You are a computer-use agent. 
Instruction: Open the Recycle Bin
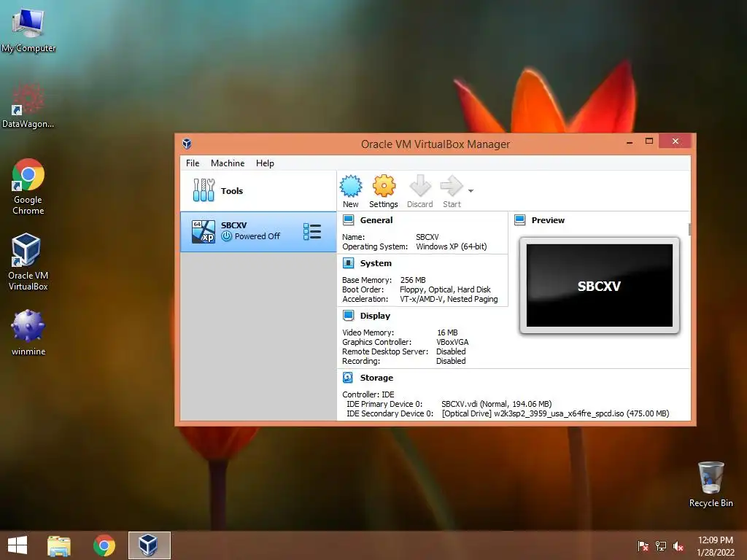tap(711, 484)
